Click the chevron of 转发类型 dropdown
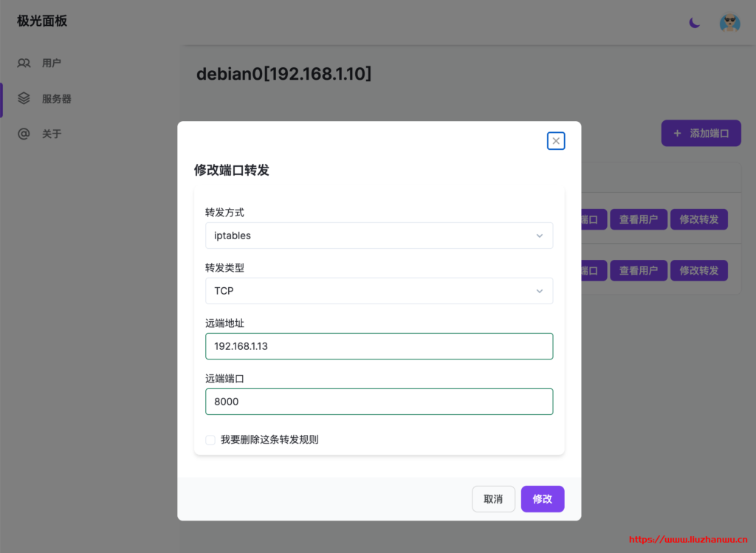Image resolution: width=756 pixels, height=553 pixels. pos(540,291)
